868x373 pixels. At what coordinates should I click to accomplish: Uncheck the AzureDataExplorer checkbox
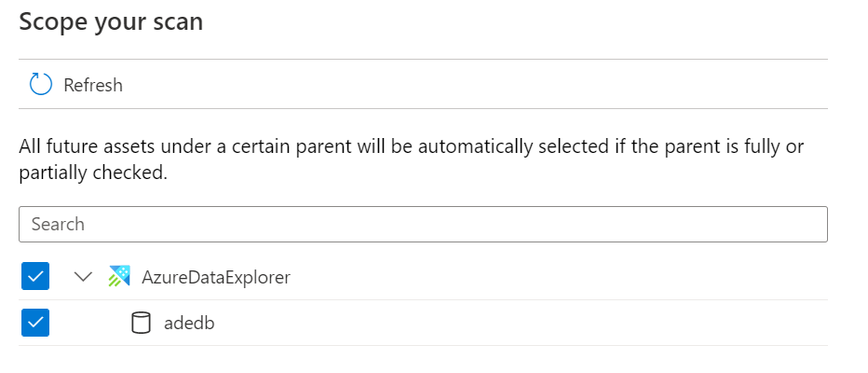click(x=35, y=276)
